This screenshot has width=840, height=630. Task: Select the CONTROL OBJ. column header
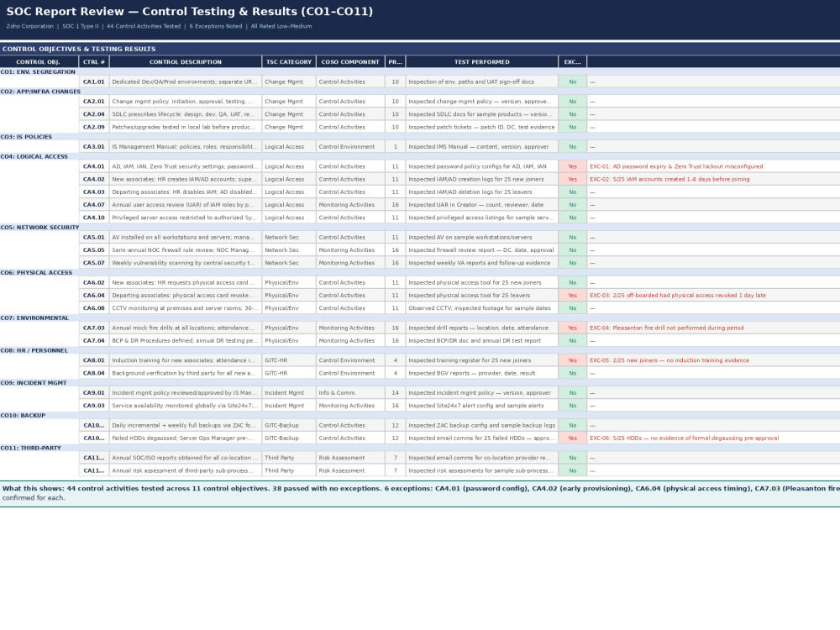point(39,61)
